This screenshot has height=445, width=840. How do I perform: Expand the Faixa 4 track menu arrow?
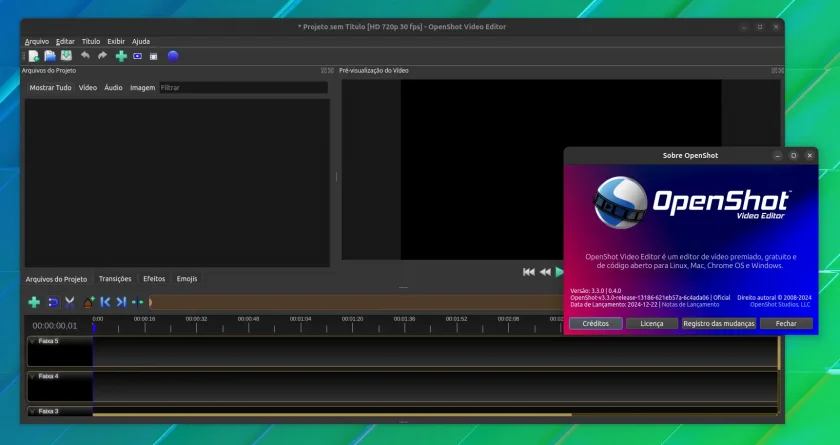(x=32, y=376)
